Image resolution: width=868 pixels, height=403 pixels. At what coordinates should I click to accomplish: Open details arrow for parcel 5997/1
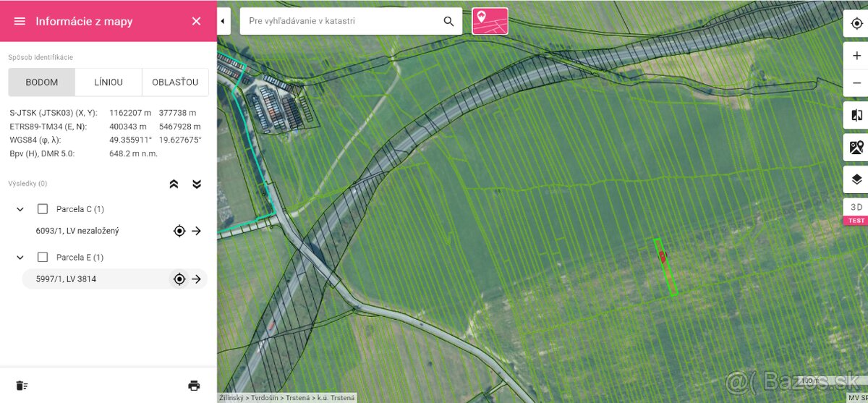tap(196, 279)
